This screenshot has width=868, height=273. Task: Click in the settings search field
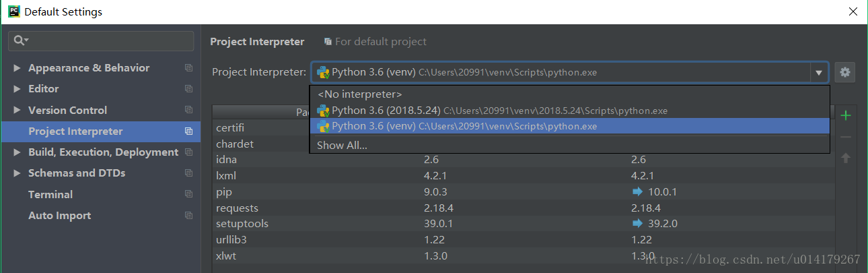pyautogui.click(x=108, y=40)
